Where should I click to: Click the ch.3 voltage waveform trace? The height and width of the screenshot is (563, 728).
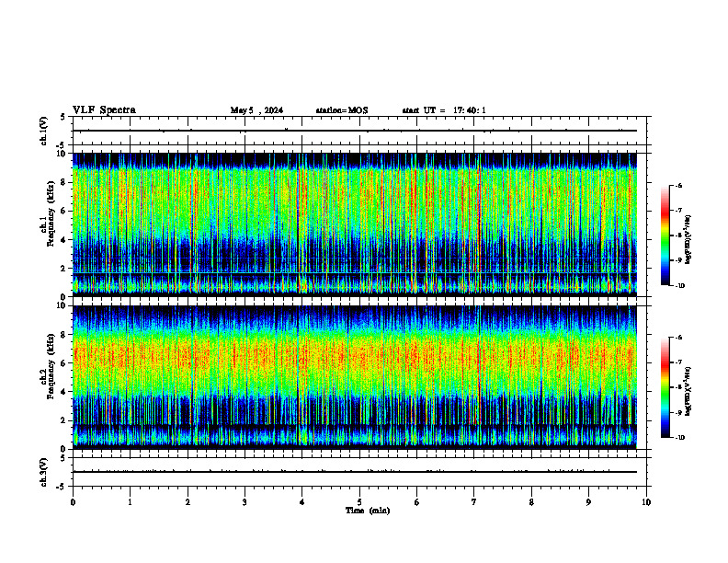pyautogui.click(x=355, y=472)
